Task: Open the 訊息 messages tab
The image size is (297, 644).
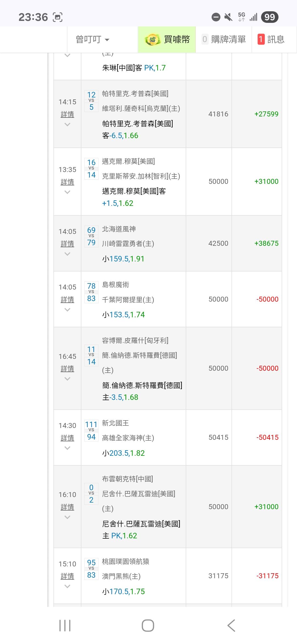Action: click(x=276, y=39)
